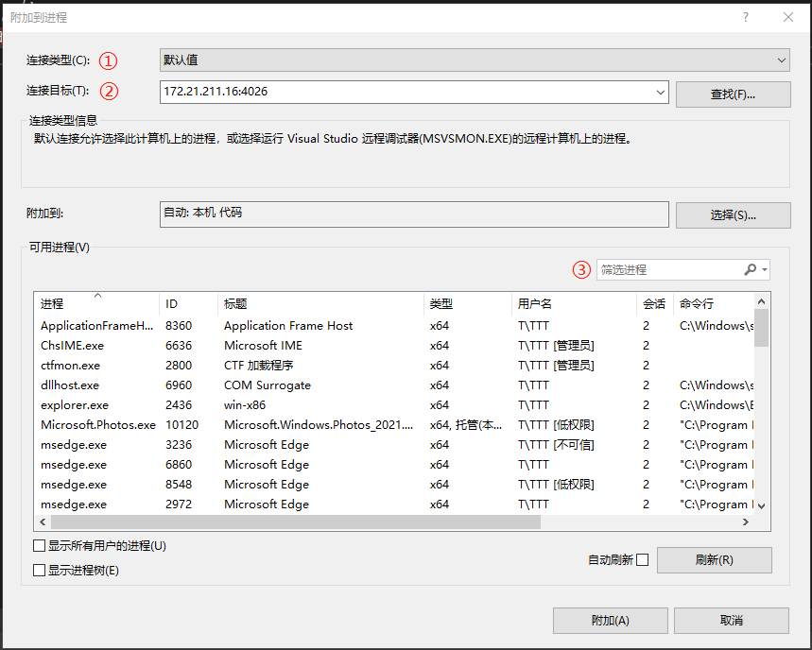Click the horizontal scrollbar thumb of process list
This screenshot has height=650, width=812.
(x=296, y=522)
